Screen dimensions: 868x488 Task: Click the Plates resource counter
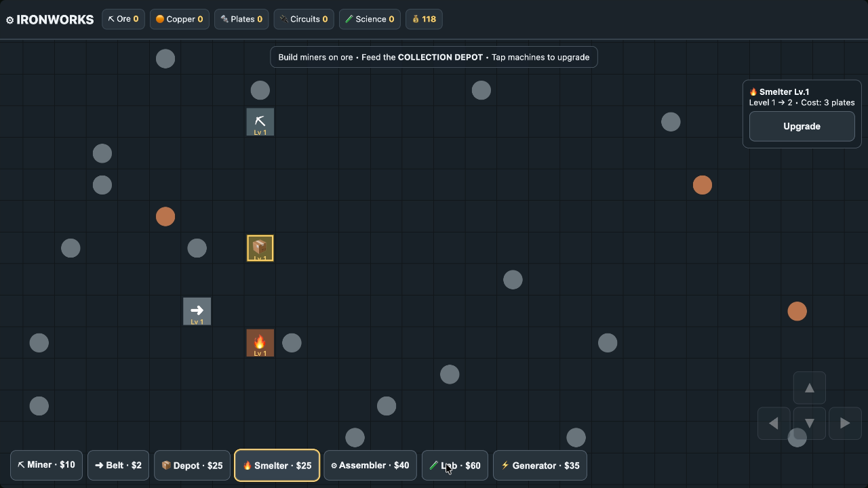pyautogui.click(x=241, y=19)
